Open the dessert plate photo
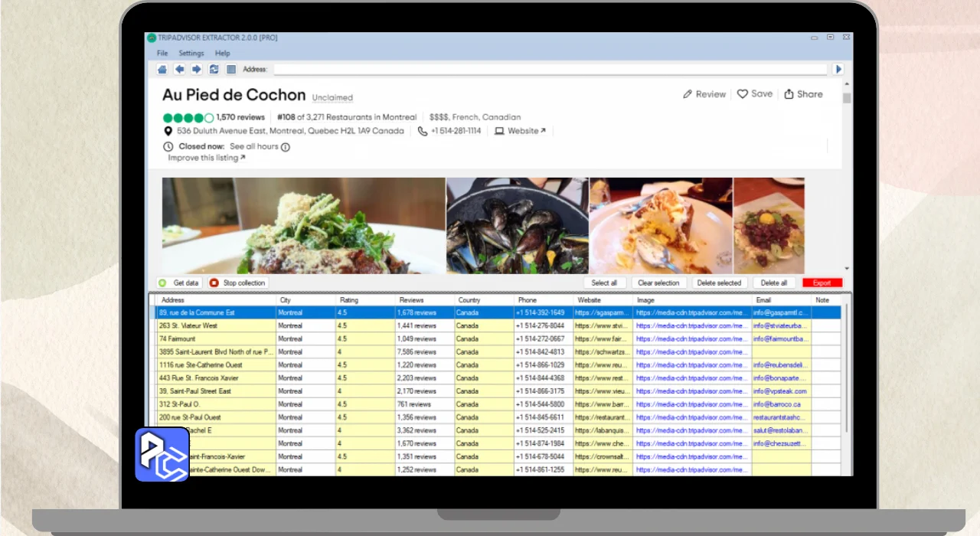This screenshot has width=980, height=536. pyautogui.click(x=661, y=225)
